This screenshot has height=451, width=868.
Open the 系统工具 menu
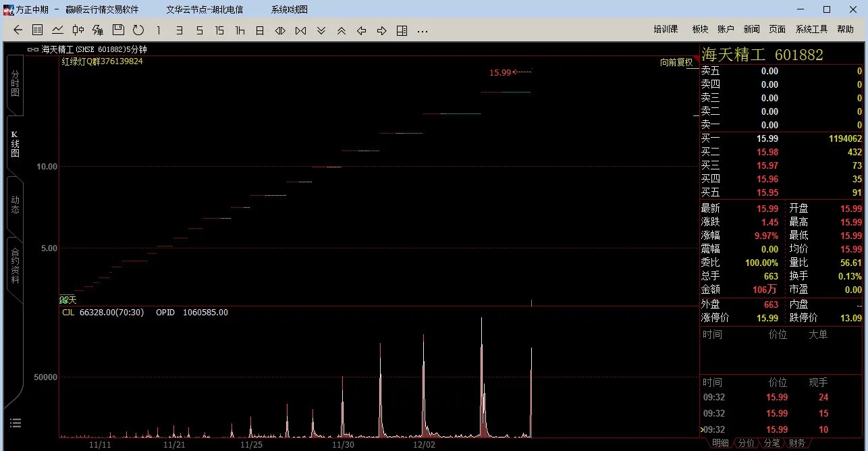(811, 29)
